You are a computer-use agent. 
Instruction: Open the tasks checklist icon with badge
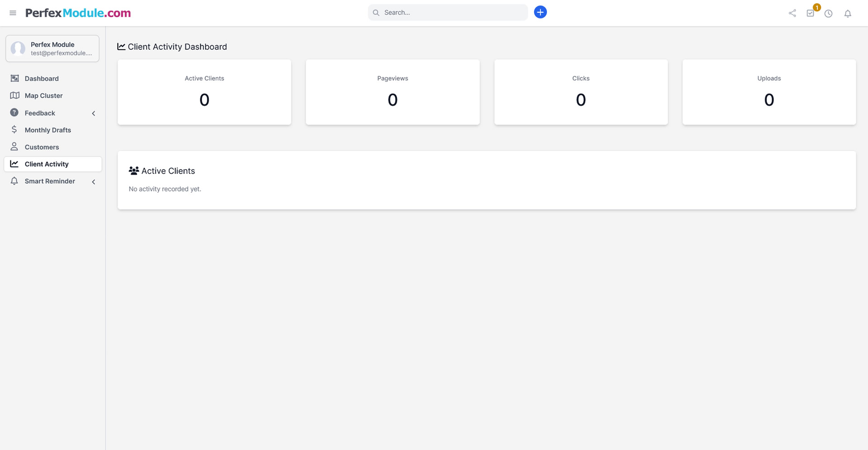point(810,13)
